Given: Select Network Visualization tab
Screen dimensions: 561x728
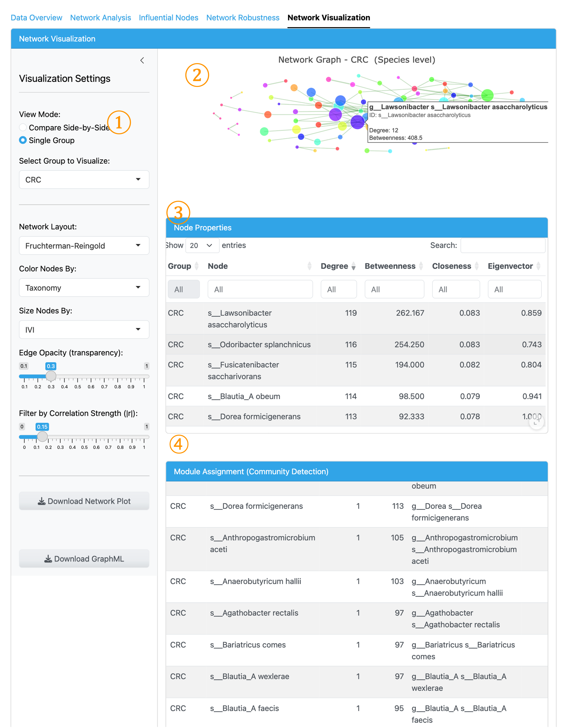Looking at the screenshot, I should pos(329,18).
